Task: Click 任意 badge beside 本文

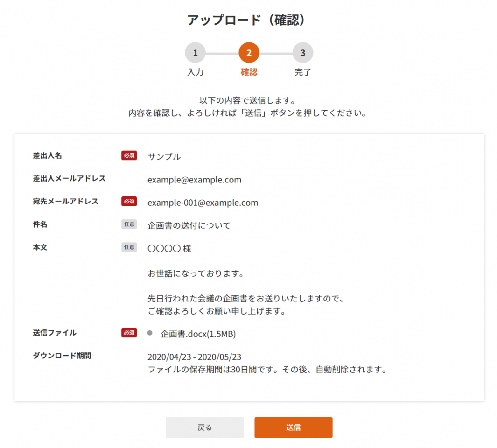Action: [129, 247]
